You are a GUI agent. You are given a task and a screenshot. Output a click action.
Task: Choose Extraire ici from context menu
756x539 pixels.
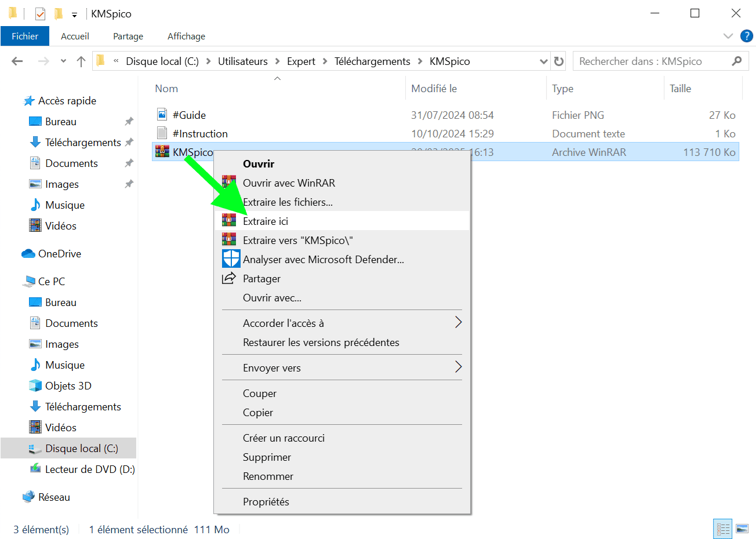coord(266,221)
